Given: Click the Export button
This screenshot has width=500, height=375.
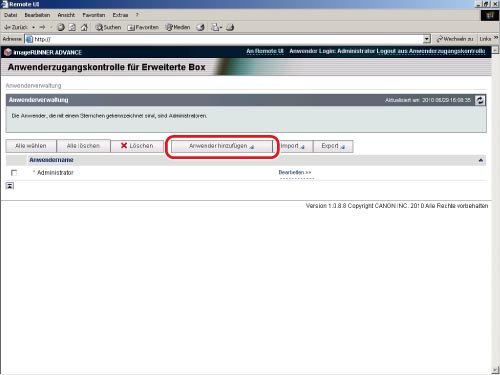Looking at the screenshot, I should pyautogui.click(x=333, y=146).
